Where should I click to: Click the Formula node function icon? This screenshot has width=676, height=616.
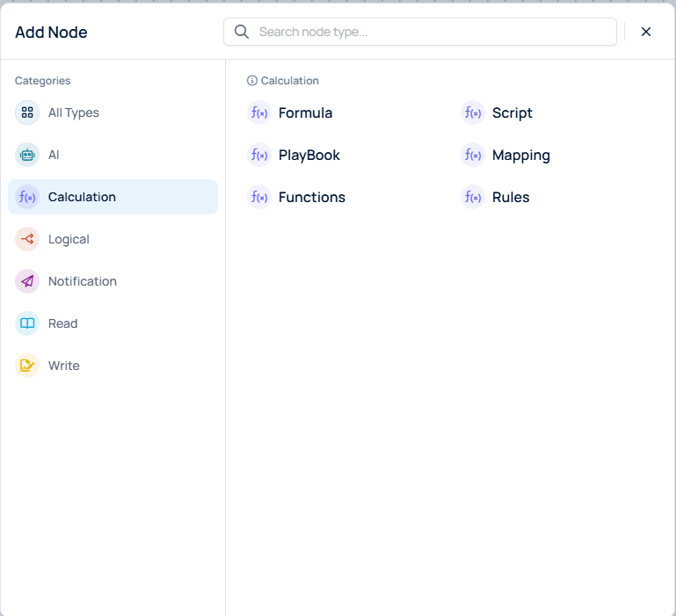(x=259, y=112)
